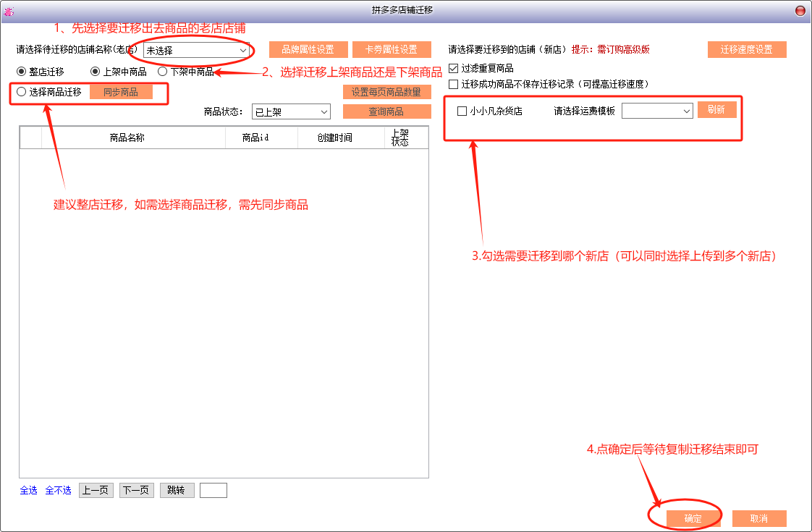The image size is (812, 532).
Task: Open the old store name dropdown 未选择
Action: [x=196, y=50]
